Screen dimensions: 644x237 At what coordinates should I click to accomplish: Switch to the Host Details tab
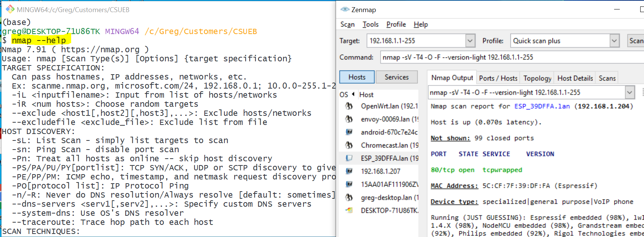[575, 78]
